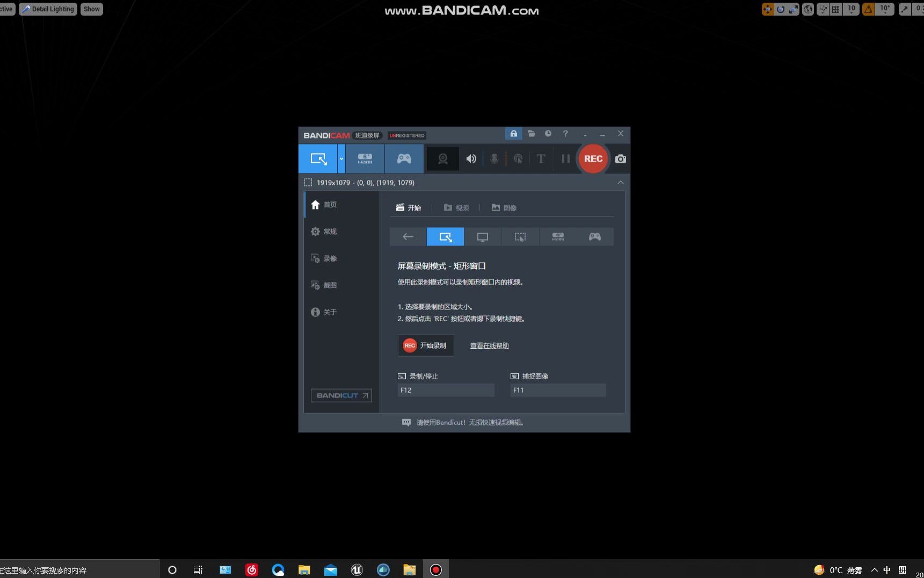Open the 首页 home sidebar item

[x=341, y=205]
